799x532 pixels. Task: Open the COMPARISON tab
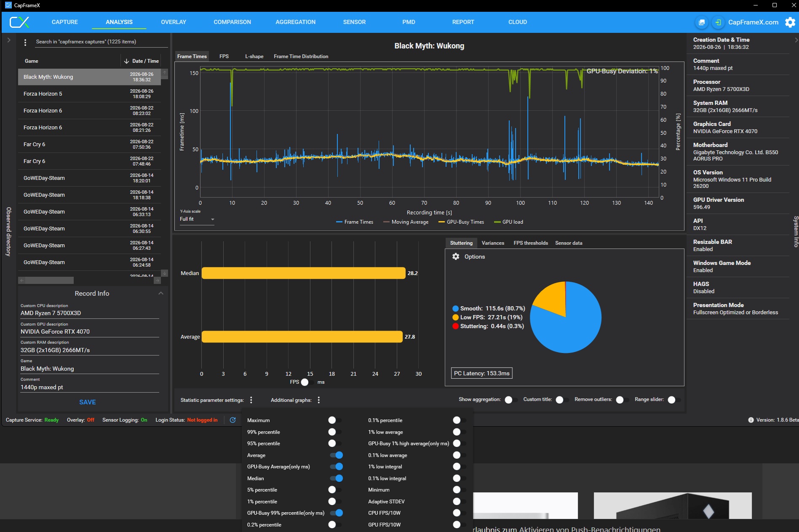[232, 22]
